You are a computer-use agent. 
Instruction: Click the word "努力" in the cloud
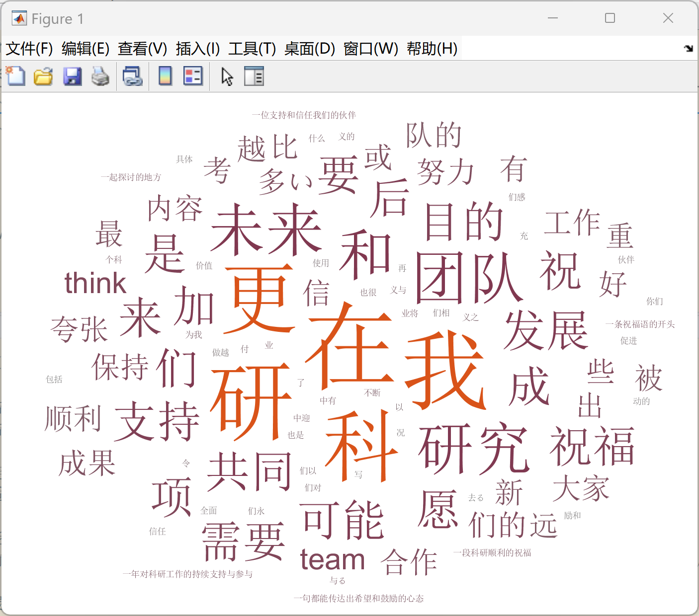pyautogui.click(x=445, y=171)
